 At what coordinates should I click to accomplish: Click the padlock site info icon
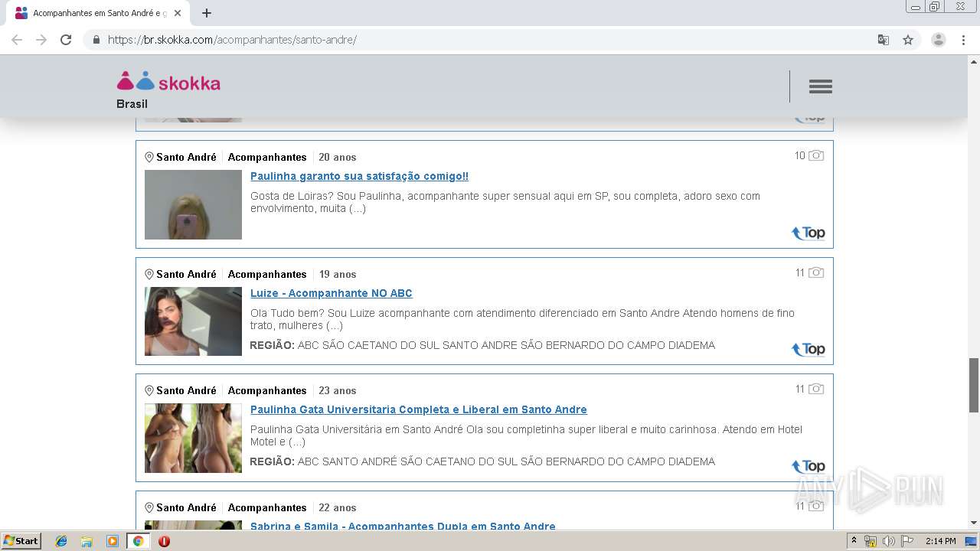click(x=96, y=40)
